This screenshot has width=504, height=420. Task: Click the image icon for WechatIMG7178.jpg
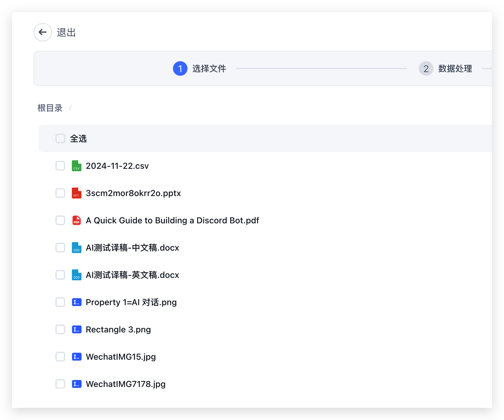coord(76,384)
